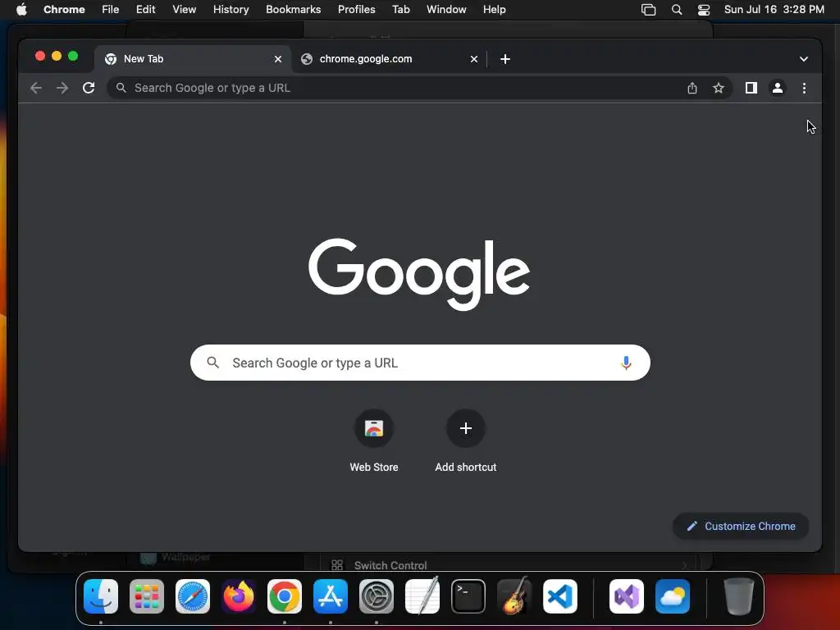Open Control Center in menu bar
The width and height of the screenshot is (840, 630).
point(703,10)
